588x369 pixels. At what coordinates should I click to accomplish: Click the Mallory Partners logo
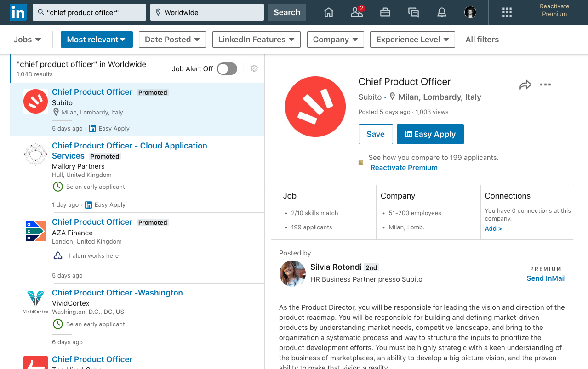coord(35,154)
